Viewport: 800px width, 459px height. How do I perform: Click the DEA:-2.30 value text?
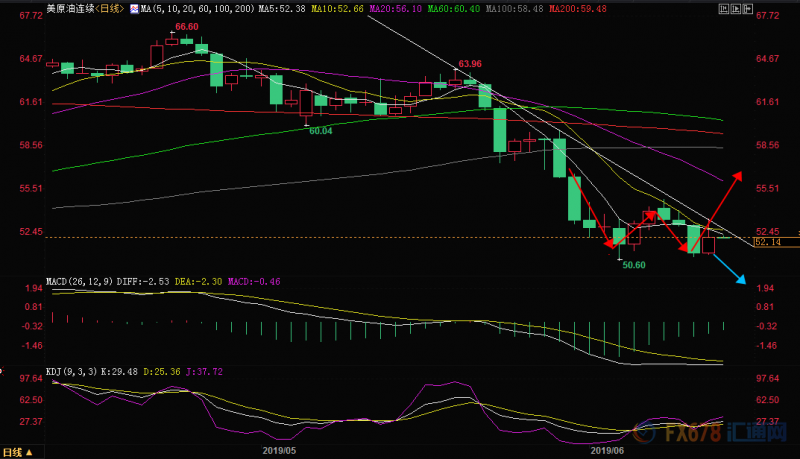(198, 282)
